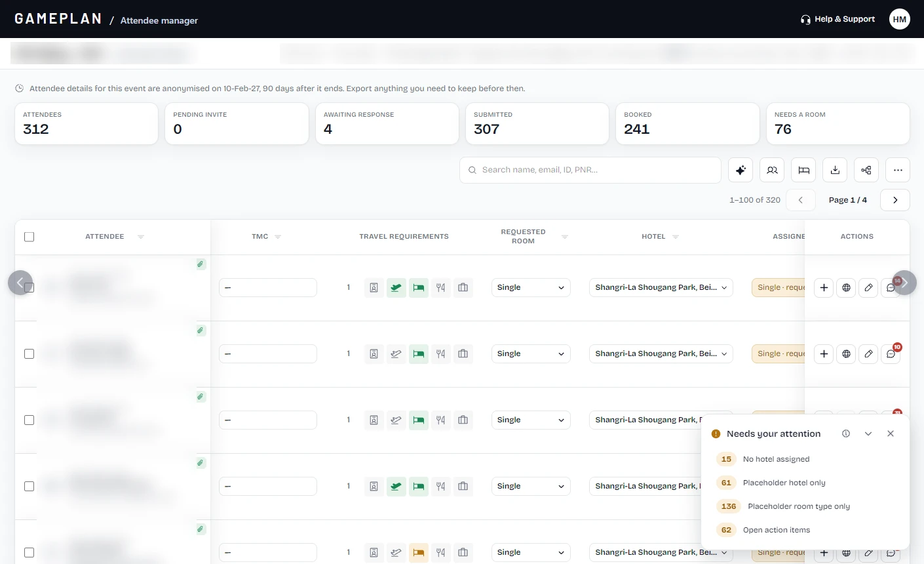Open second row Requested Room Single dropdown
This screenshot has width=924, height=564.
pyautogui.click(x=531, y=353)
